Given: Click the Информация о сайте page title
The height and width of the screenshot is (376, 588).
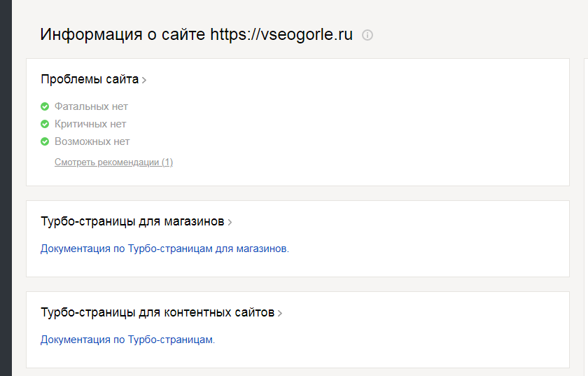Looking at the screenshot, I should [122, 34].
